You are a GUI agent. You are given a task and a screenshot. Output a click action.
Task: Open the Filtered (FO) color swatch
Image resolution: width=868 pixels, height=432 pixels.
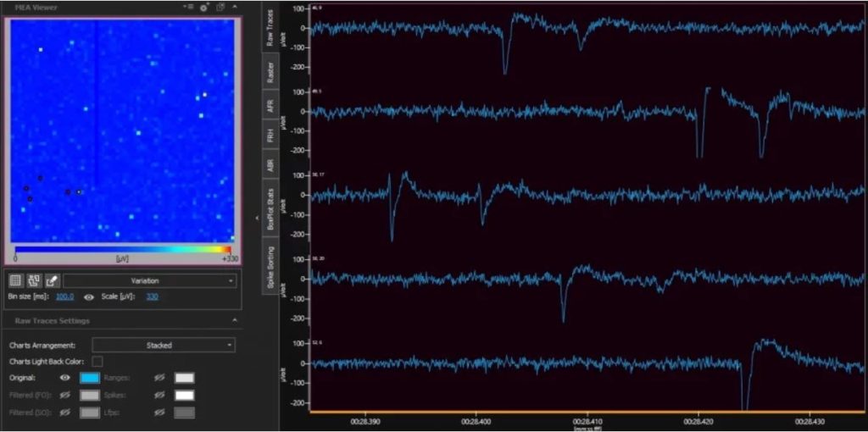[x=90, y=396]
